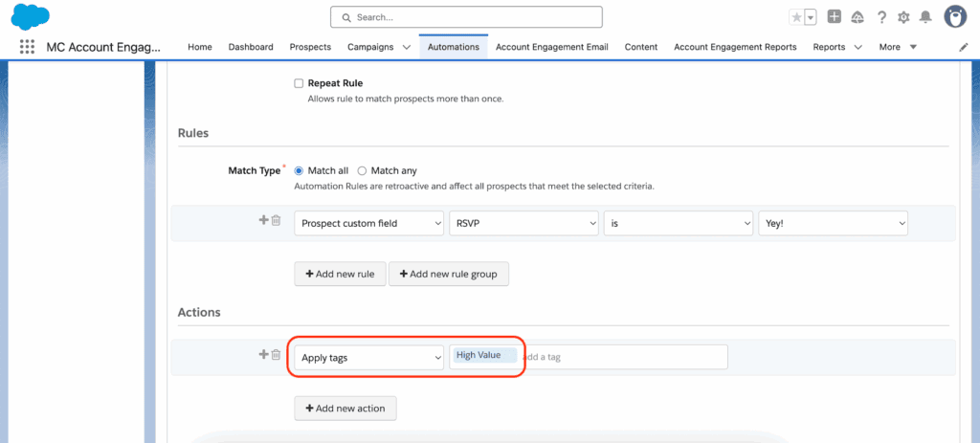
Task: Select the Automations tab
Action: point(454,47)
